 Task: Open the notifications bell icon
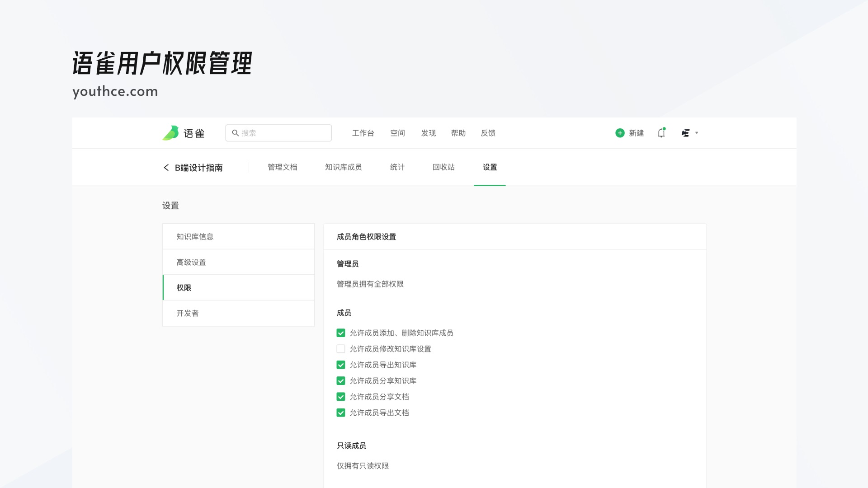tap(661, 133)
